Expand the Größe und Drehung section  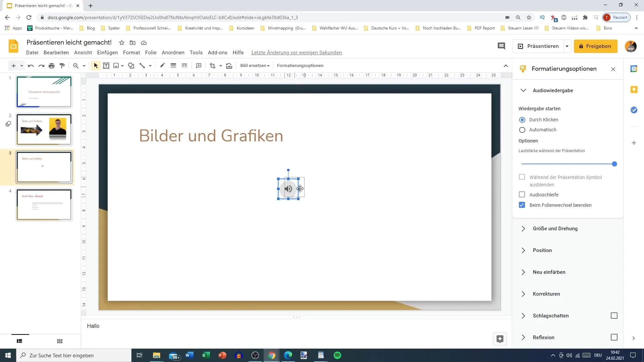click(555, 229)
